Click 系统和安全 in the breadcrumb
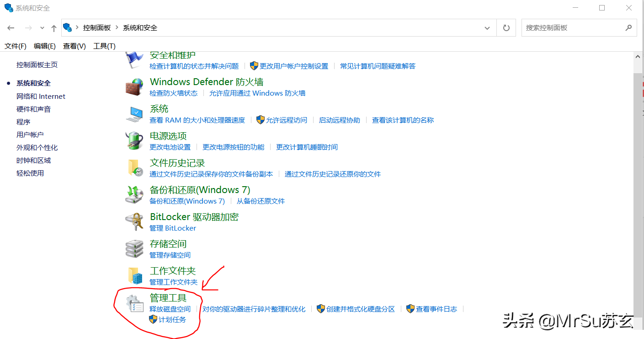The width and height of the screenshot is (644, 339). pyautogui.click(x=140, y=28)
